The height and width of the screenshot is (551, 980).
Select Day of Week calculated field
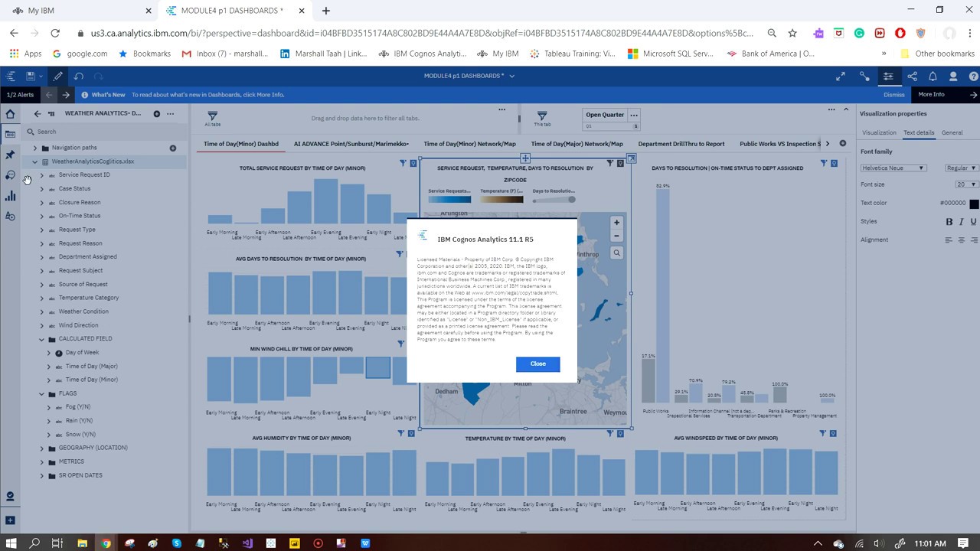pyautogui.click(x=82, y=353)
